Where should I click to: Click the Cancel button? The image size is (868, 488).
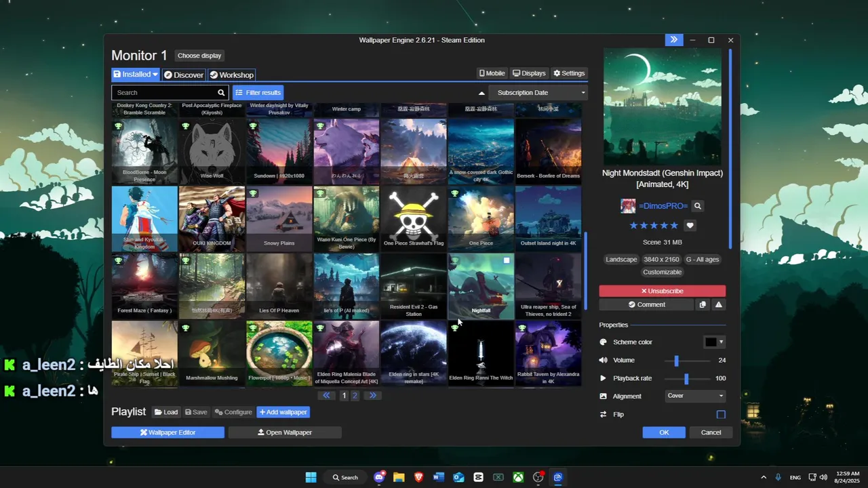click(711, 432)
